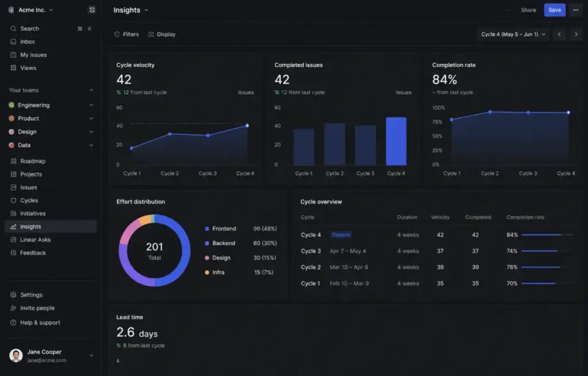This screenshot has width=588, height=376.
Task: Click the '2.6 days' lead time value
Action: [x=137, y=332]
